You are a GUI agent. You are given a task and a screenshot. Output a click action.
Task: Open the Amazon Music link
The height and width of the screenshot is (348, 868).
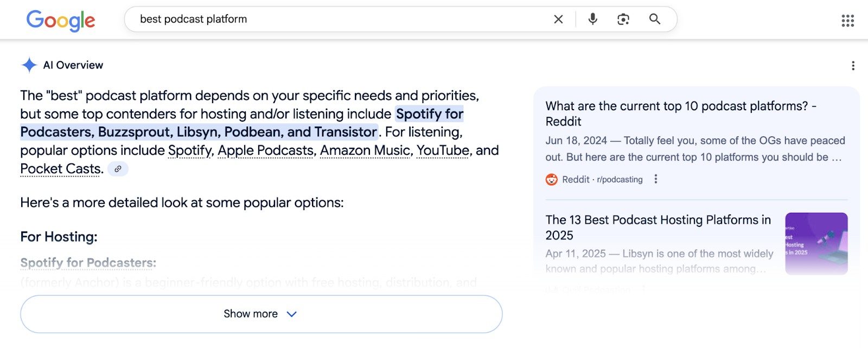pyautogui.click(x=365, y=150)
